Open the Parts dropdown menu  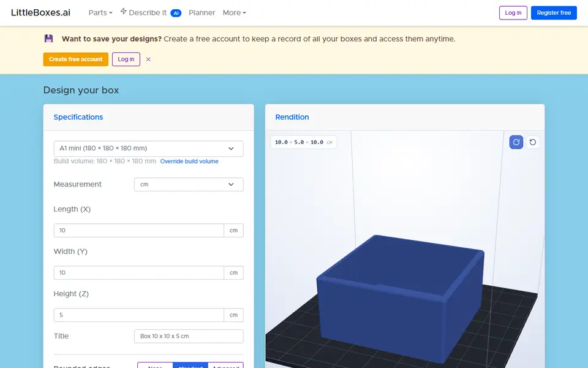pos(100,13)
